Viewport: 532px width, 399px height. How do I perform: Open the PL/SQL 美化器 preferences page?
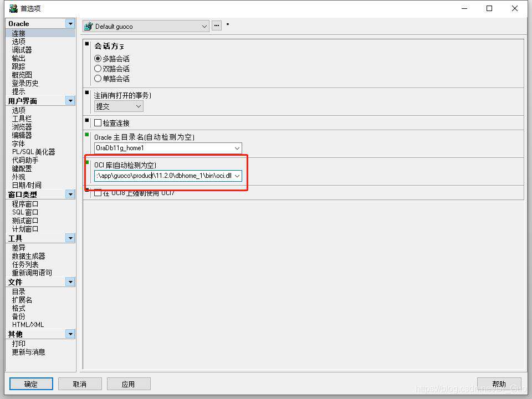pos(34,152)
